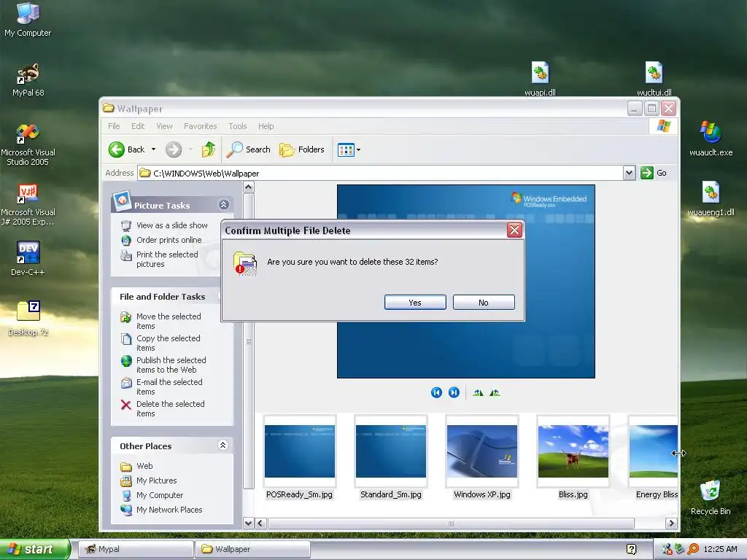The width and height of the screenshot is (747, 560).
Task: Open the Search pane
Action: point(248,149)
